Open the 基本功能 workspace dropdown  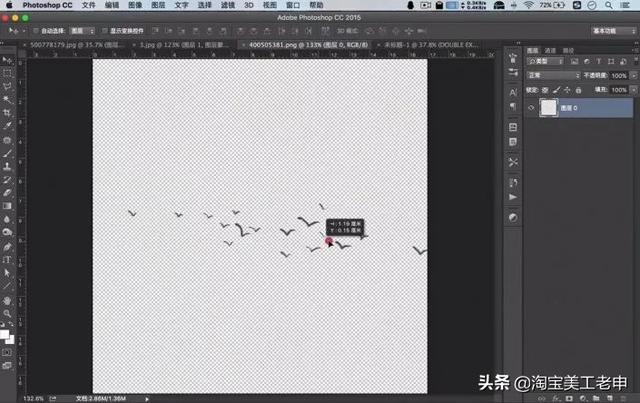[614, 31]
